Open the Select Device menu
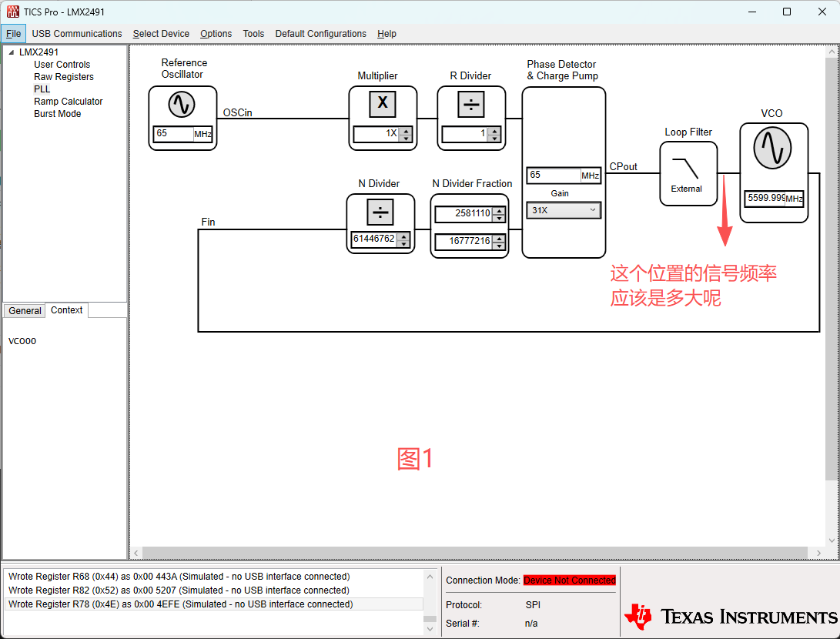Viewport: 840px width, 639px height. [x=161, y=34]
